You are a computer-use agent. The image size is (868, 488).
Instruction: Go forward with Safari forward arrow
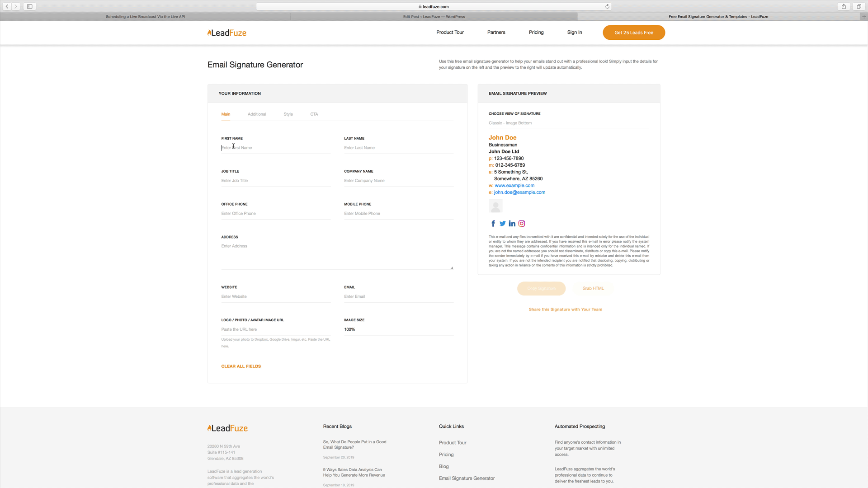pyautogui.click(x=16, y=6)
